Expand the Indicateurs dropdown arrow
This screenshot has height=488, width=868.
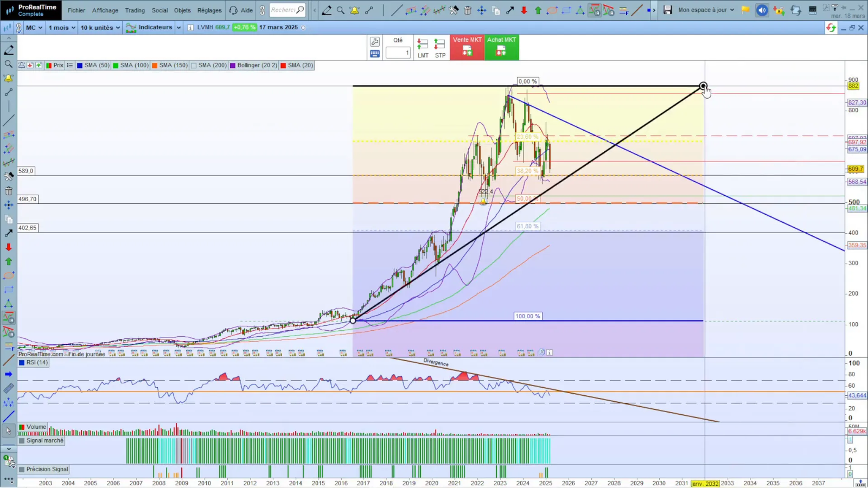(x=178, y=28)
